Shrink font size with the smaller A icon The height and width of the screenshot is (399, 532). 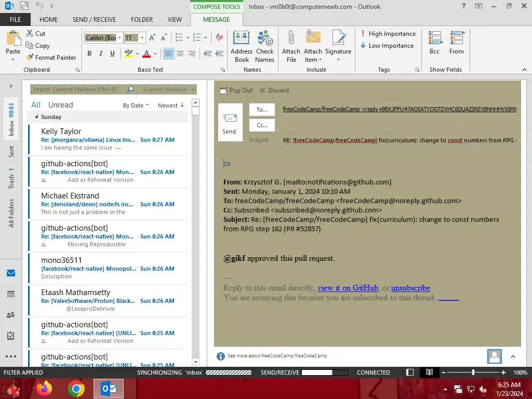(164, 37)
